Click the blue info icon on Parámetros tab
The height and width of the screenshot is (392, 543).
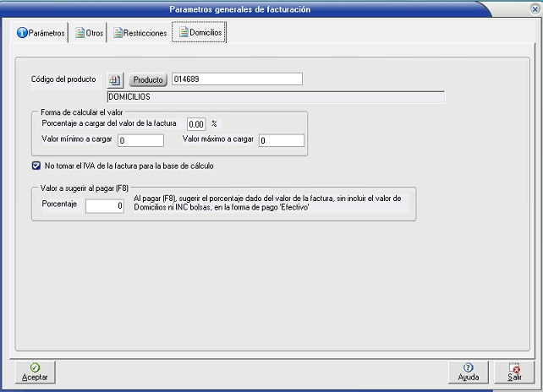(23, 33)
